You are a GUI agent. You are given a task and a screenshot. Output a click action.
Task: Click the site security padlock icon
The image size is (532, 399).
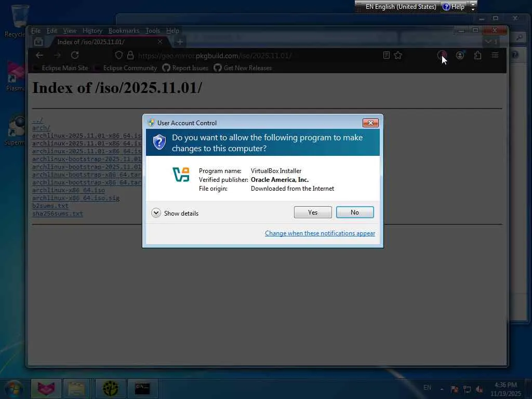(130, 55)
